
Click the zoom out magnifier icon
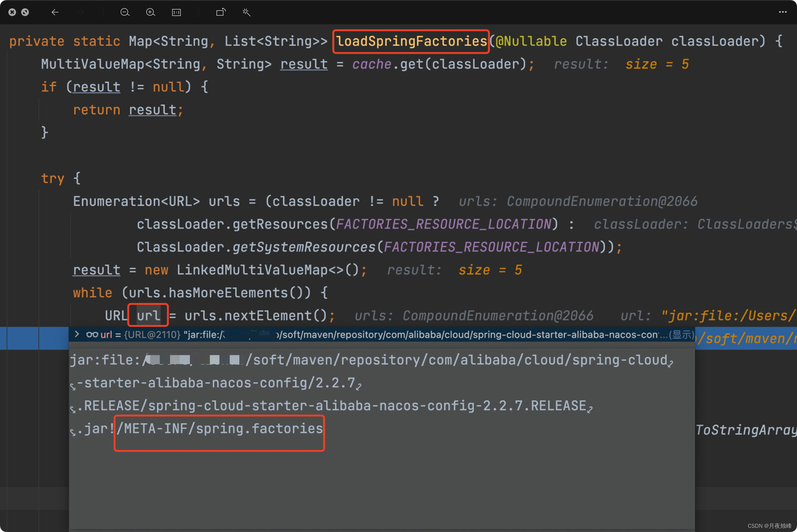click(124, 12)
